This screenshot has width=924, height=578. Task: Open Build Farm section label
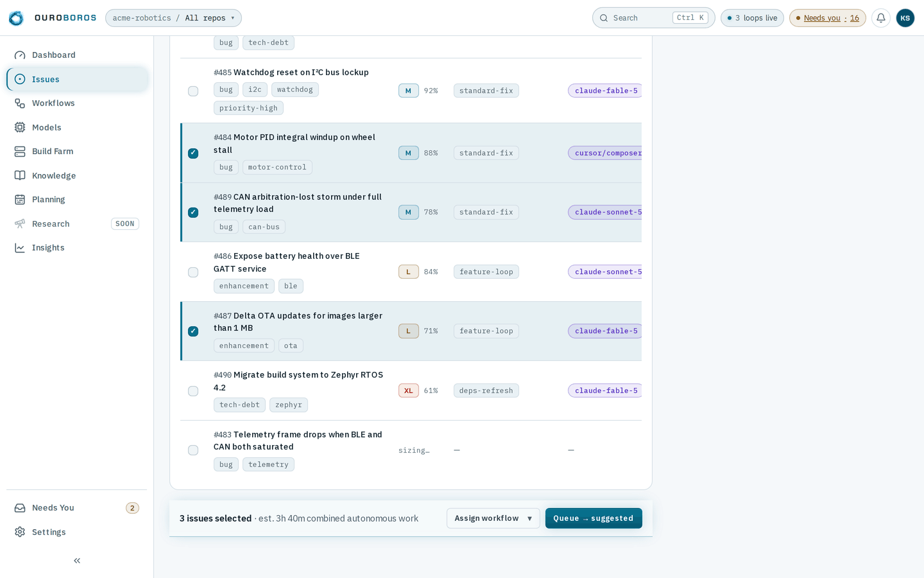click(x=53, y=152)
